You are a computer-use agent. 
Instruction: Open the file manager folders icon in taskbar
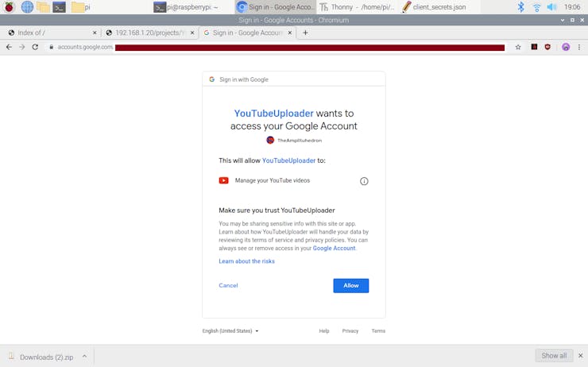pyautogui.click(x=43, y=6)
